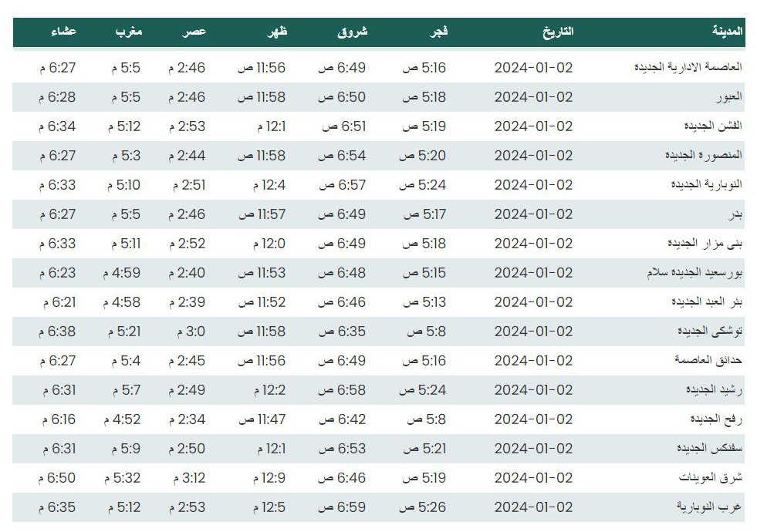Select the العبور city row

(378, 97)
